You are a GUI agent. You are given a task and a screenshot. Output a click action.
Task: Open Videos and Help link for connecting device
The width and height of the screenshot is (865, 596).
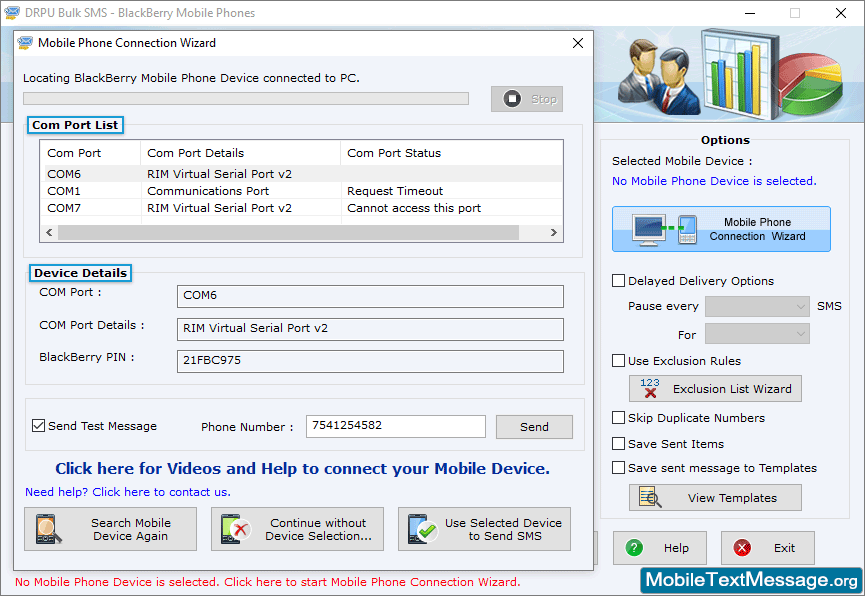click(x=302, y=469)
